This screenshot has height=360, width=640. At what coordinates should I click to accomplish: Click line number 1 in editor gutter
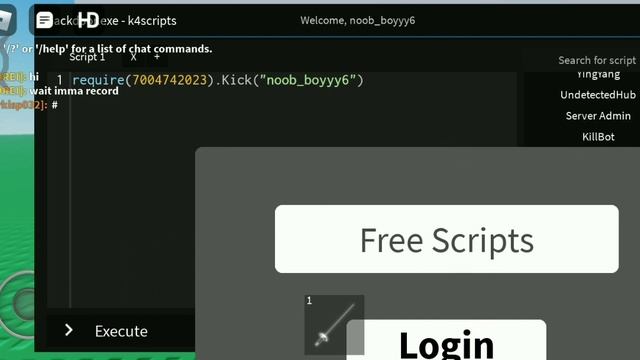[x=60, y=80]
